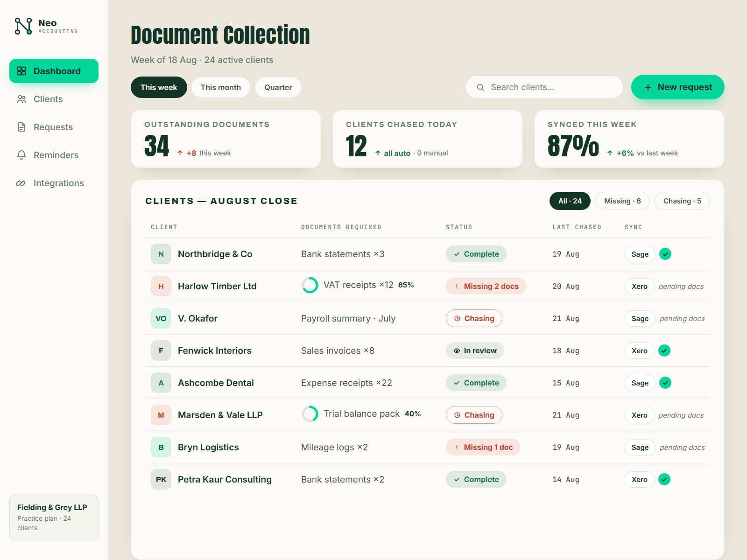This screenshot has width=747, height=560.
Task: Open Reminders from sidebar
Action: [x=54, y=155]
